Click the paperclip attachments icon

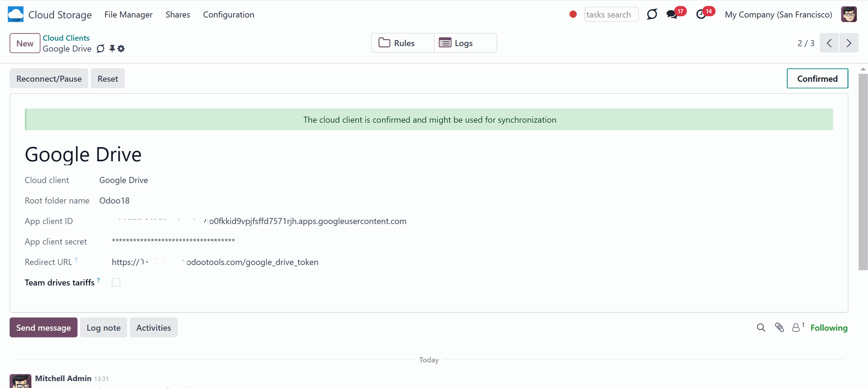pos(779,327)
